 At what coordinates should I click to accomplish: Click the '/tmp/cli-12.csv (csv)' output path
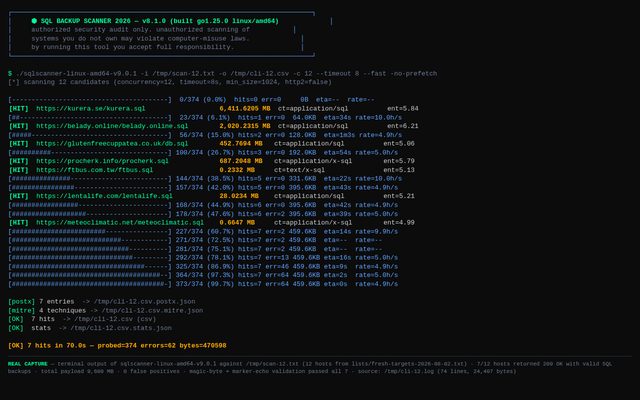pyautogui.click(x=115, y=319)
